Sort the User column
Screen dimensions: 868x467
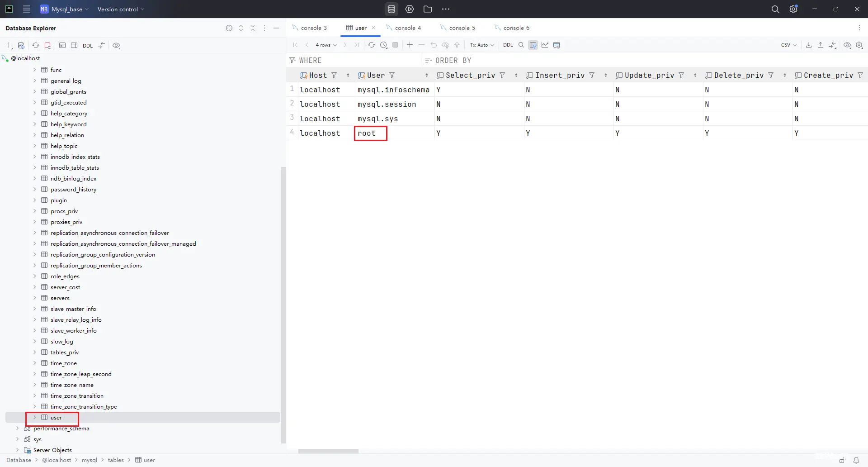pyautogui.click(x=427, y=75)
